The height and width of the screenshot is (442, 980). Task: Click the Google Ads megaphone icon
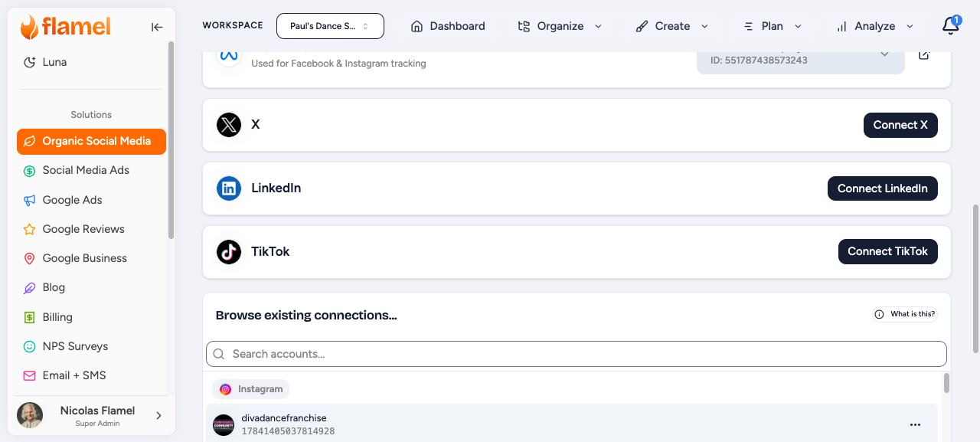click(30, 200)
